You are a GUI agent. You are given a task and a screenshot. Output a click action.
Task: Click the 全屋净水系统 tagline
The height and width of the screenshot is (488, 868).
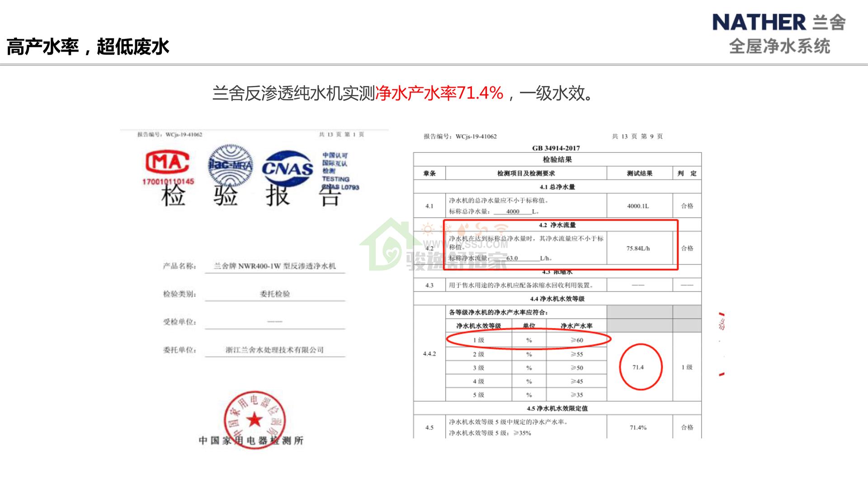tap(780, 47)
